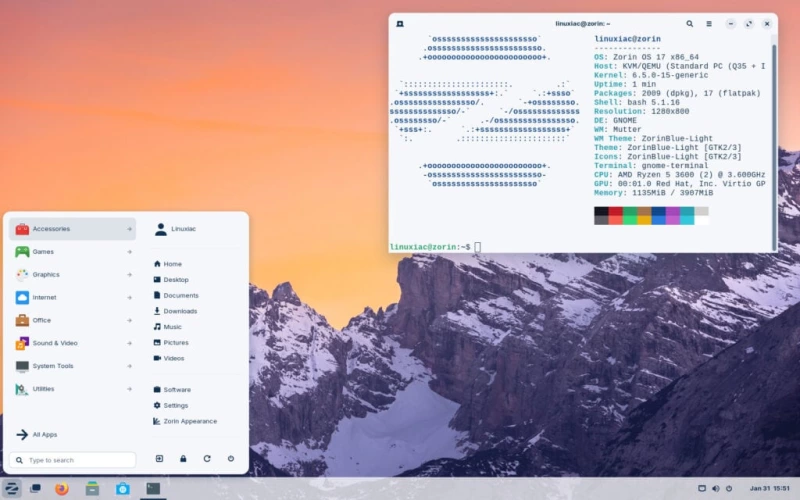
Task: Open the Documents folder shortcut
Action: click(x=176, y=295)
